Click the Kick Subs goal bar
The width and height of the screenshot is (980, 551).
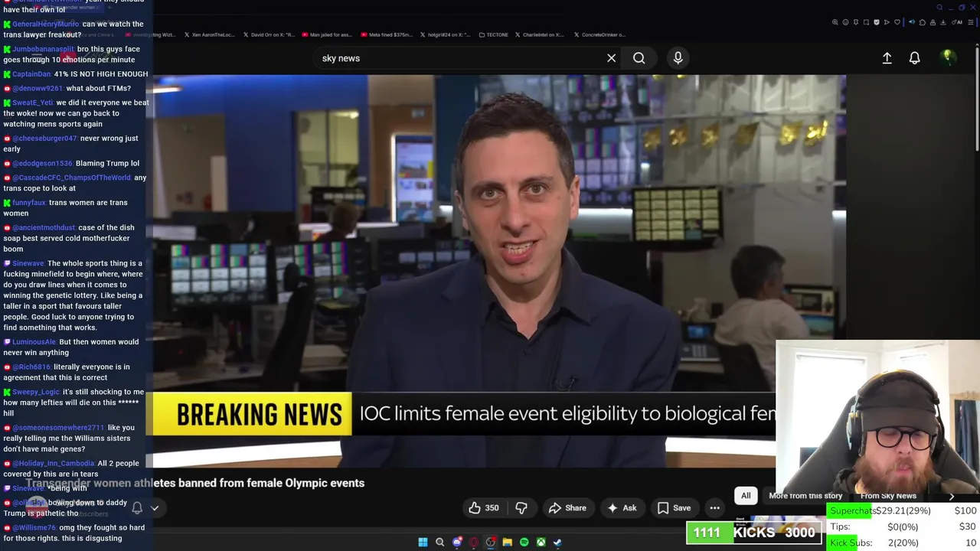(x=903, y=543)
